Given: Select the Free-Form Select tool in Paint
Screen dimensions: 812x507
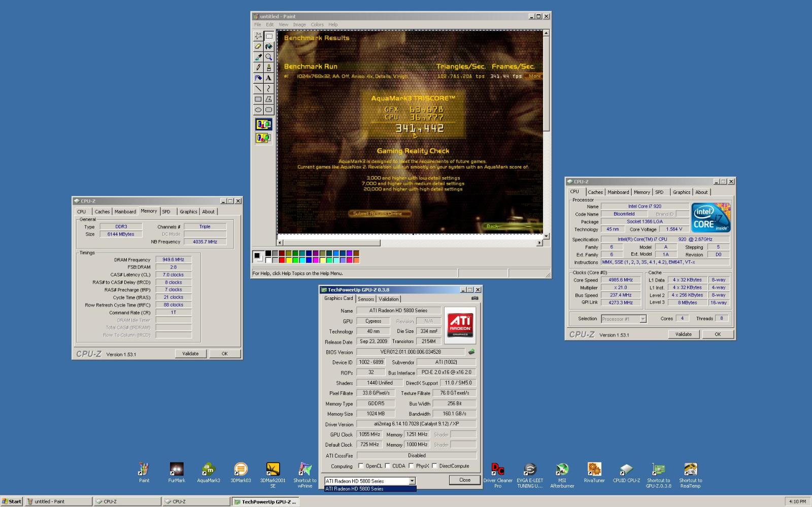Looking at the screenshot, I should 258,36.
